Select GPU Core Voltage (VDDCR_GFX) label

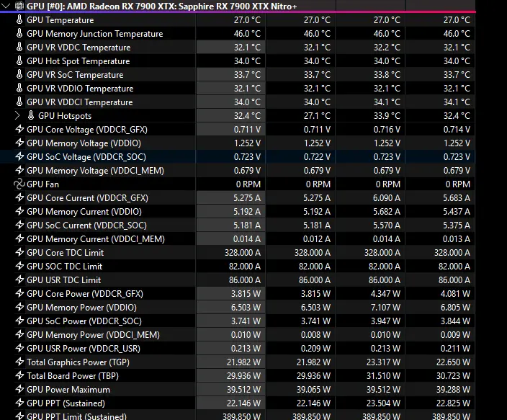[x=87, y=130]
